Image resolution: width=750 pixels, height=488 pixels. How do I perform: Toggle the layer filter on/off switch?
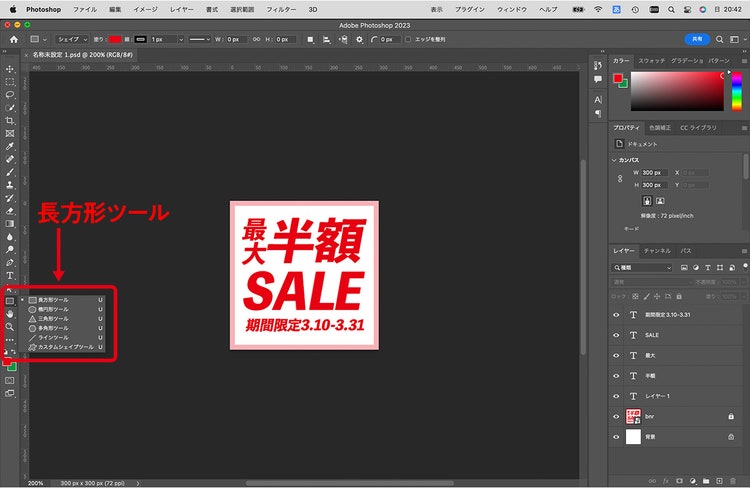pyautogui.click(x=745, y=267)
